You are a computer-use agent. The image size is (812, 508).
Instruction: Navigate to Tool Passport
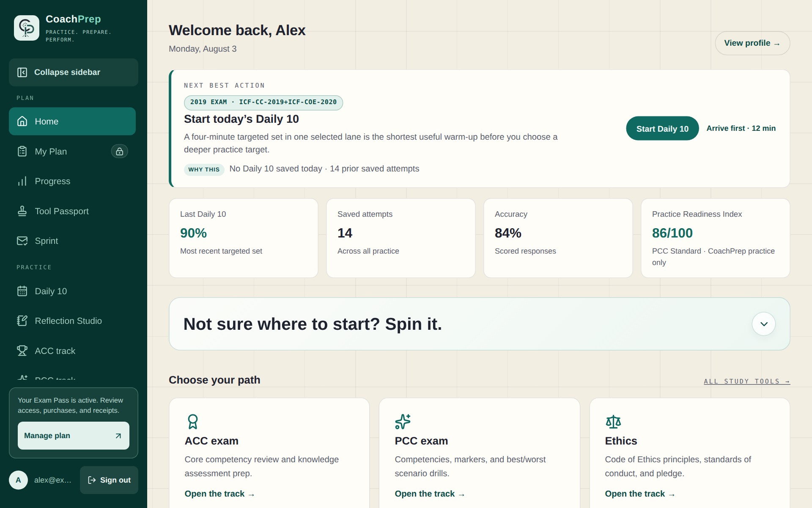point(72,211)
